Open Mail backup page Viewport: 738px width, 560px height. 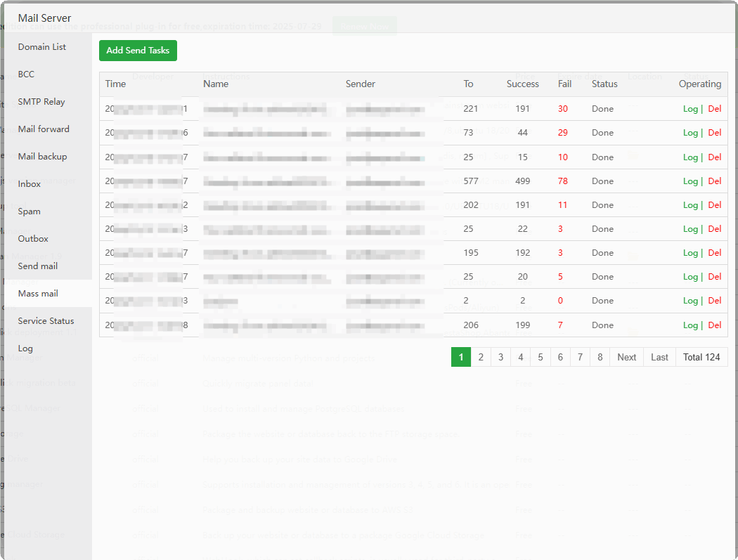[x=42, y=156]
